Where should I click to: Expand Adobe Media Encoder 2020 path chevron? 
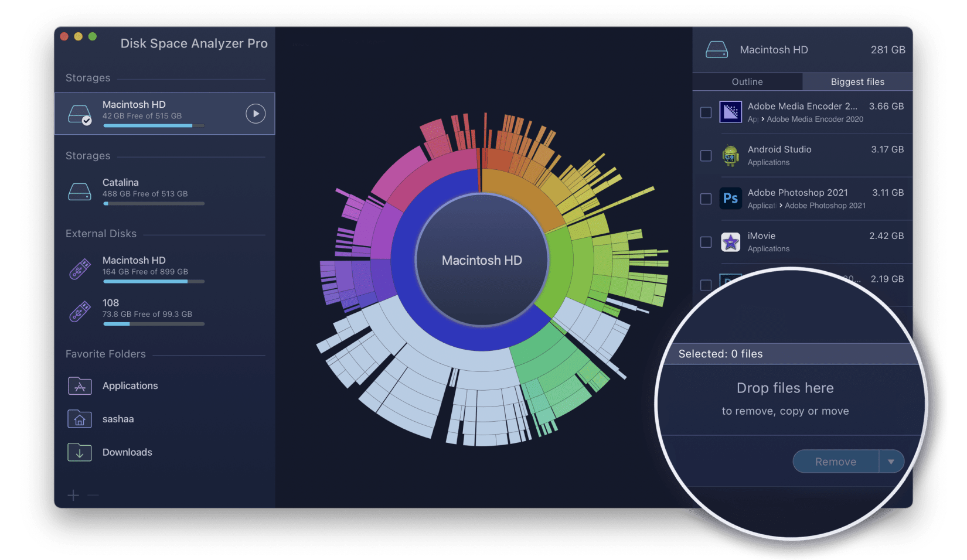762,119
